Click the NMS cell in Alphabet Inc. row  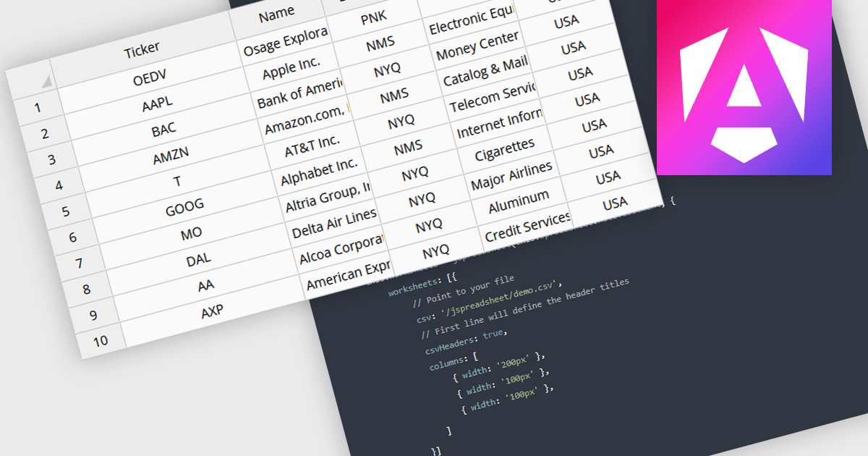pyautogui.click(x=409, y=147)
